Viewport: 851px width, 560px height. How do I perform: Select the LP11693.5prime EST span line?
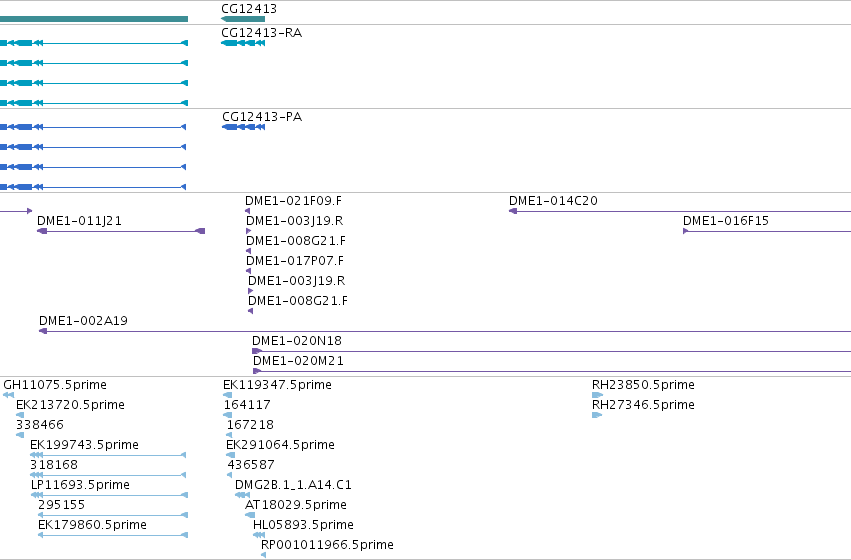pyautogui.click(x=110, y=495)
